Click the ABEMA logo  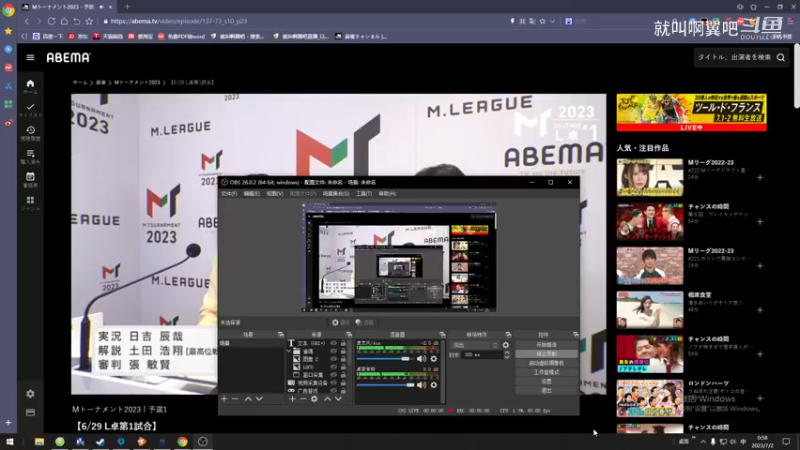[x=68, y=58]
